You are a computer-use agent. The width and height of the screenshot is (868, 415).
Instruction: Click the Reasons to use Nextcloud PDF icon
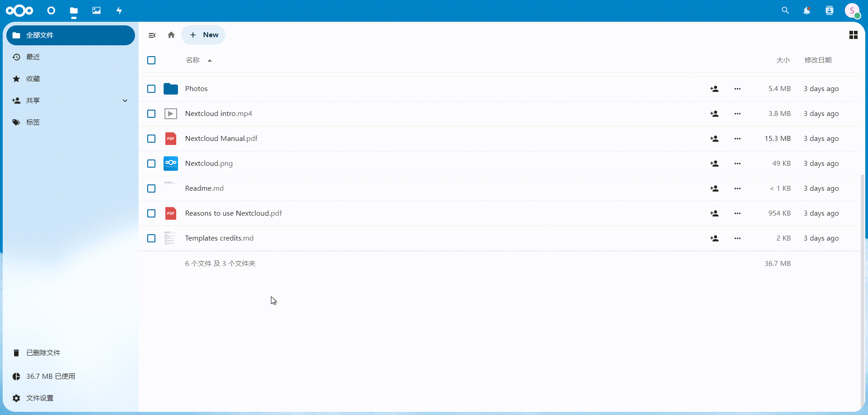point(171,213)
